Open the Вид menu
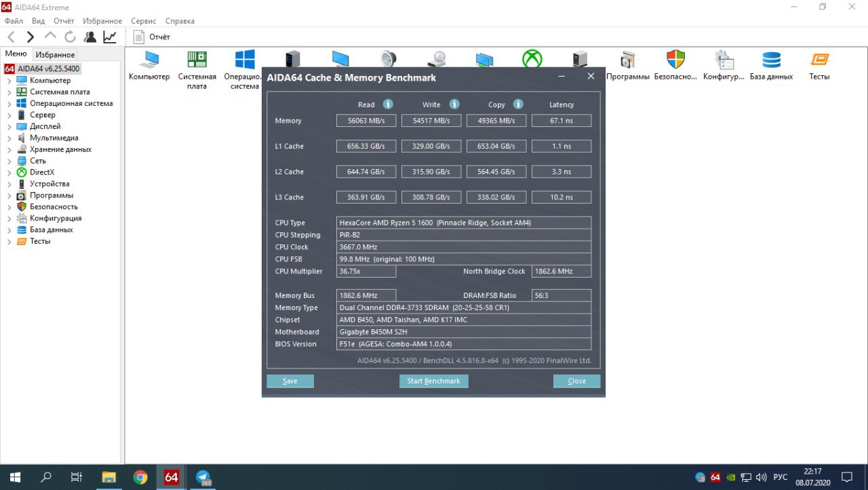This screenshot has height=490, width=868. pyautogui.click(x=39, y=21)
